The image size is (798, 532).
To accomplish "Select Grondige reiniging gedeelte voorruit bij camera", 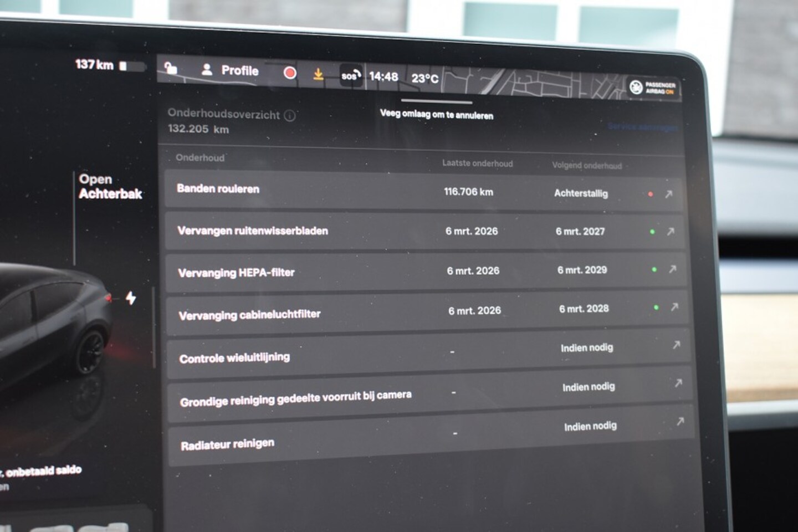I will 429,395.
